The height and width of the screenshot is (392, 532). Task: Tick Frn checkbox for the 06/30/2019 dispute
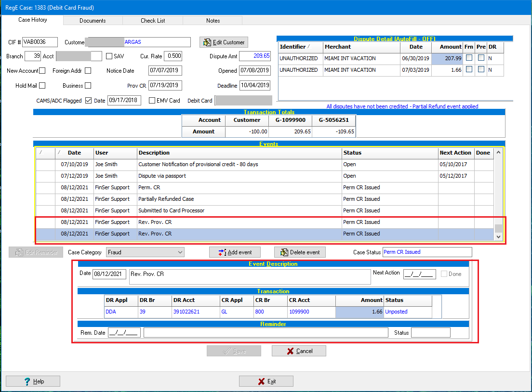[469, 58]
